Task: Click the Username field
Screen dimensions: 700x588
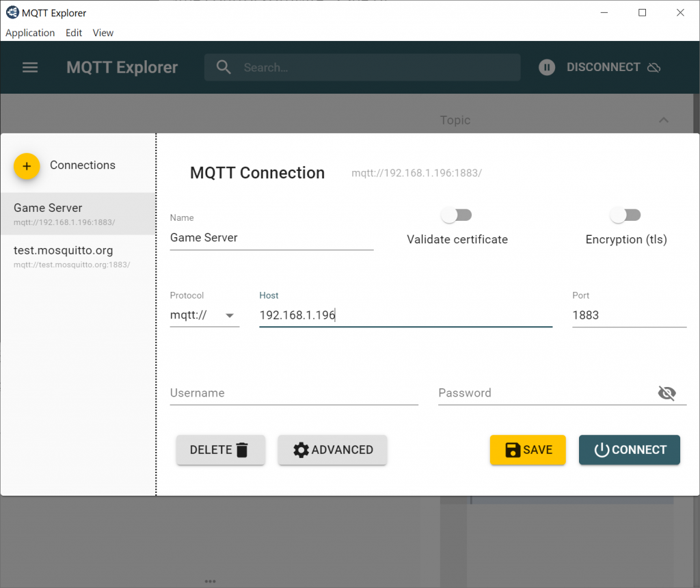Action: (294, 393)
